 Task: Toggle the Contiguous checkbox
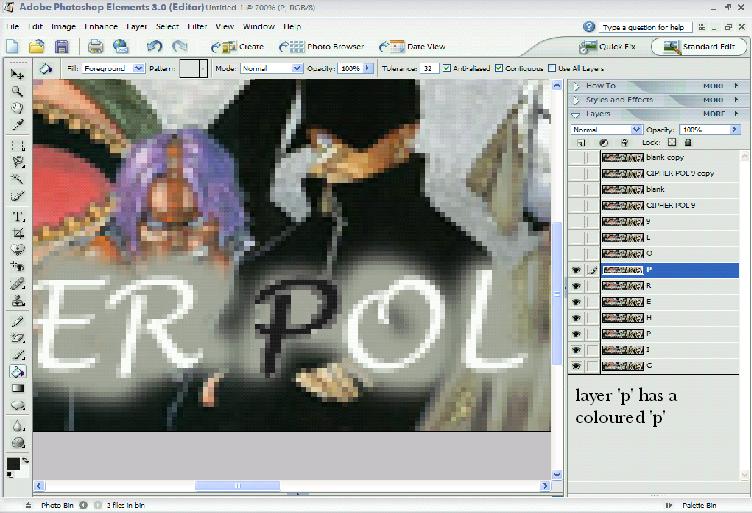[499, 68]
